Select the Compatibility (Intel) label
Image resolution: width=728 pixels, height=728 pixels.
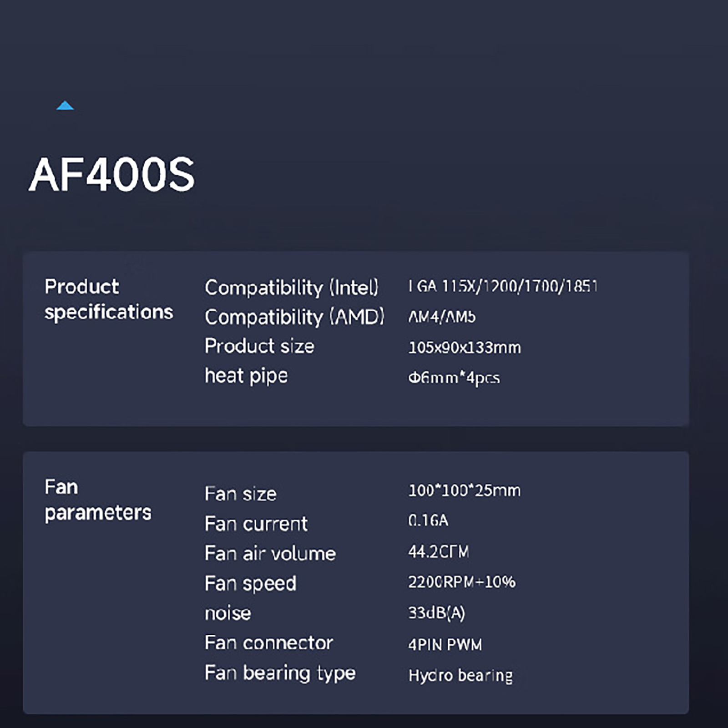[291, 288]
